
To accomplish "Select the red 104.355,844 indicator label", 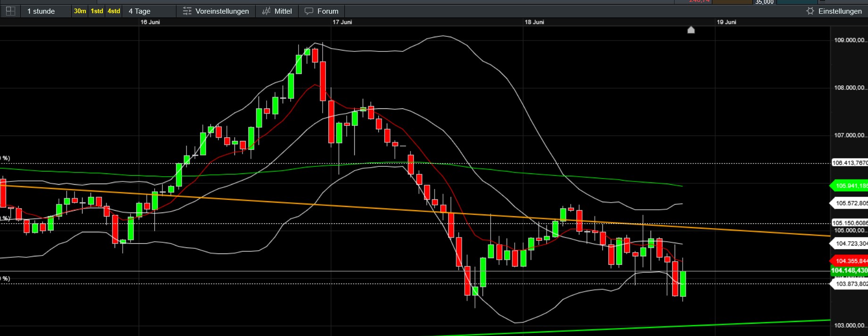I will tap(850, 261).
